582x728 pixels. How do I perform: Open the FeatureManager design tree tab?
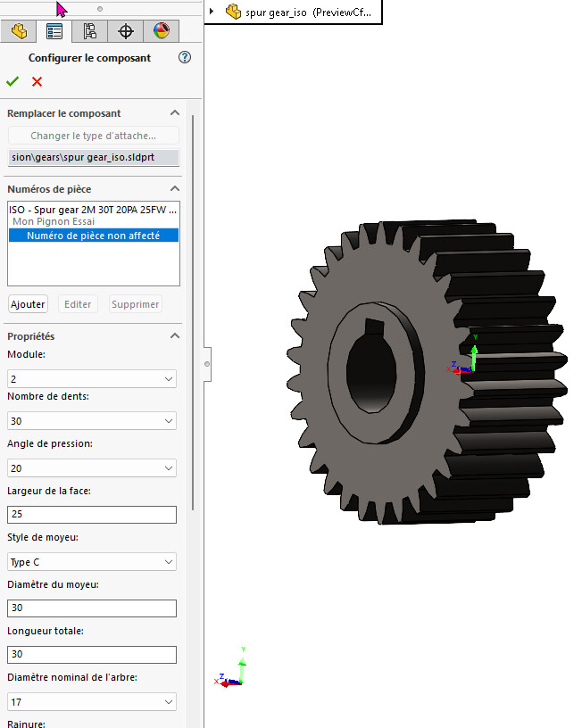click(x=18, y=31)
